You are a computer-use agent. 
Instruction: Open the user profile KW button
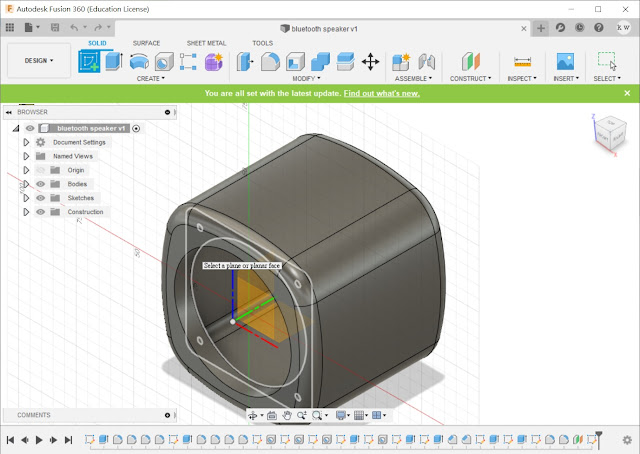click(623, 27)
